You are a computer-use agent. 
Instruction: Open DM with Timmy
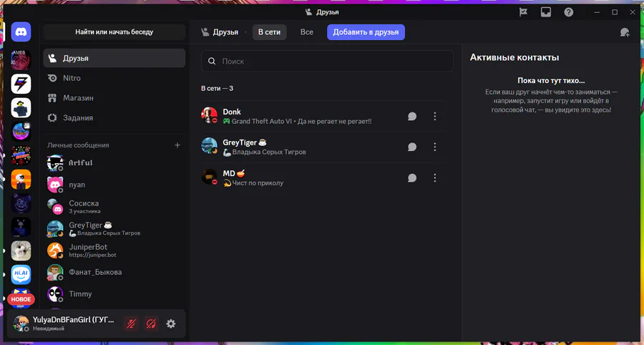pos(114,294)
